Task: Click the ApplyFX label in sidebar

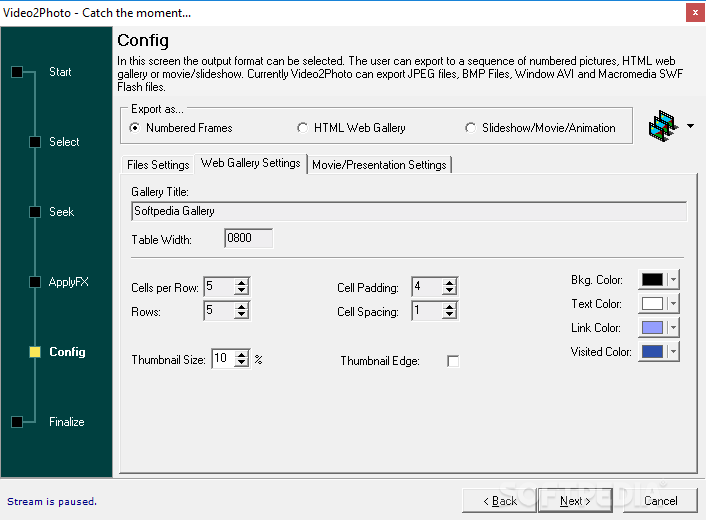Action: (x=68, y=282)
